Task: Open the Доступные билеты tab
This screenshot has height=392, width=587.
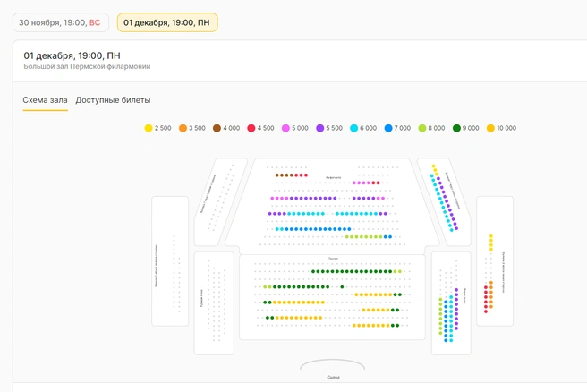Action: coord(113,100)
